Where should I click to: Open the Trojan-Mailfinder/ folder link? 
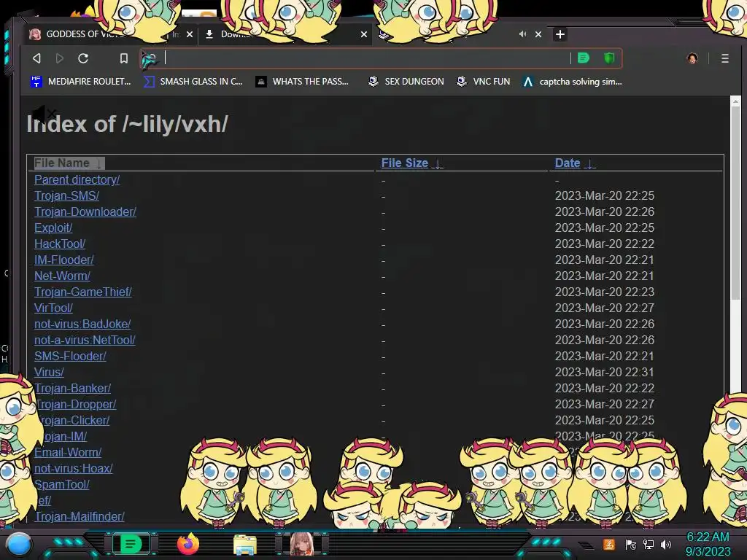[x=80, y=517]
